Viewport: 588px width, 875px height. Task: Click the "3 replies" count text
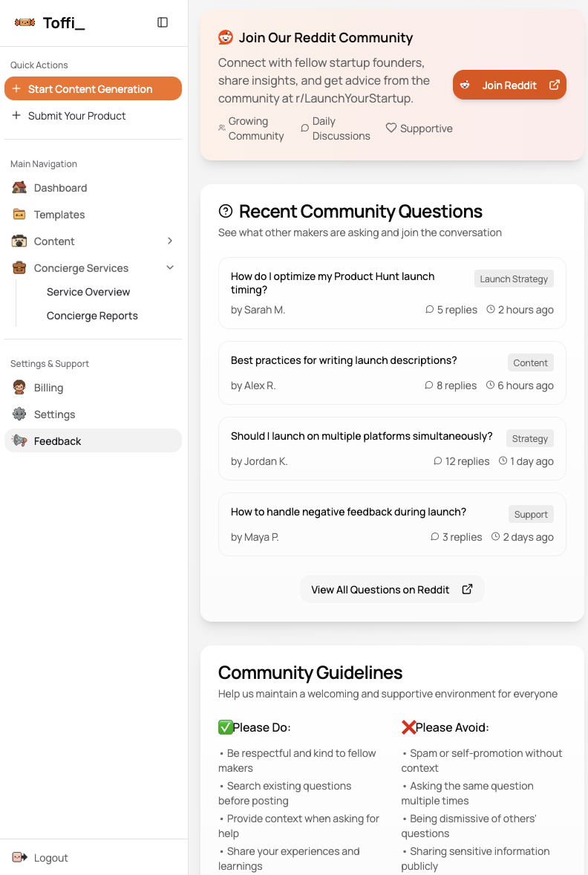(x=462, y=537)
